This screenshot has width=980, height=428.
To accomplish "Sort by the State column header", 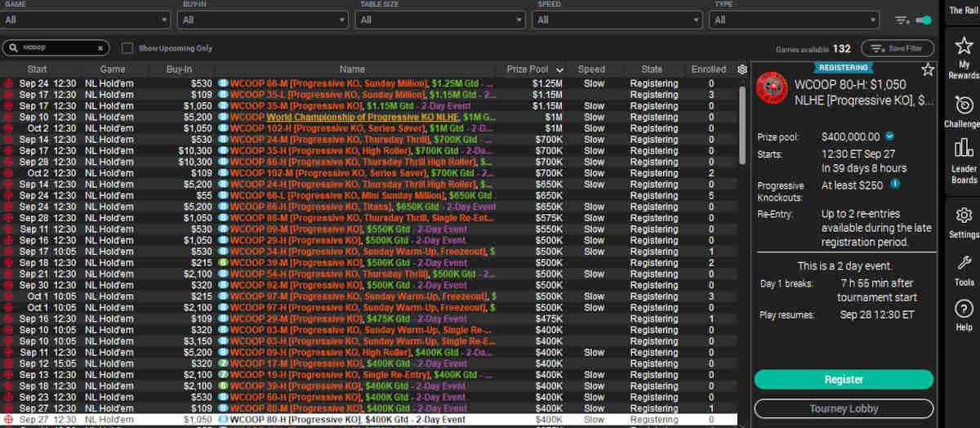I will pyautogui.click(x=652, y=69).
